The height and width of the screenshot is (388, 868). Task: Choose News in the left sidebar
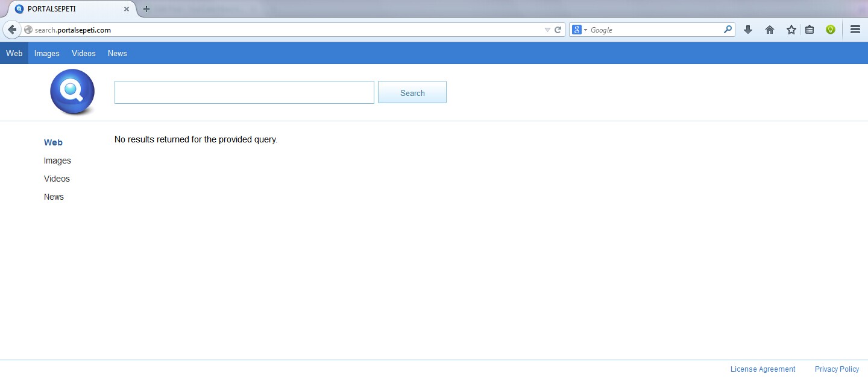tap(54, 197)
